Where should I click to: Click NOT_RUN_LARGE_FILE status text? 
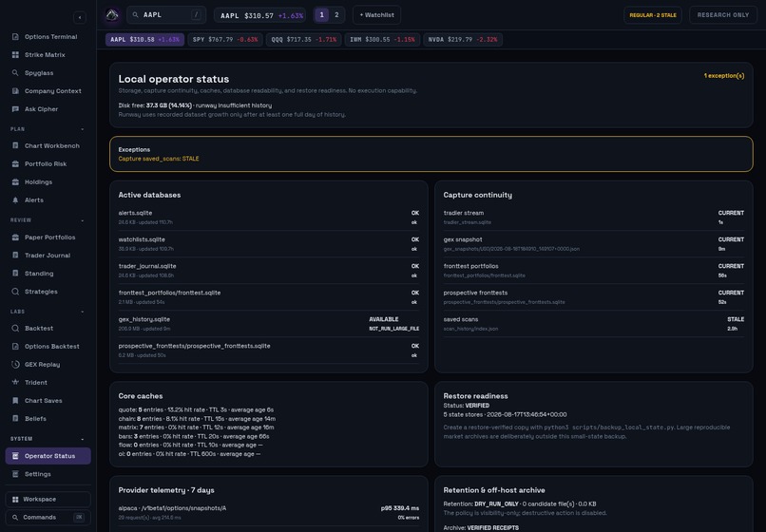click(393, 329)
